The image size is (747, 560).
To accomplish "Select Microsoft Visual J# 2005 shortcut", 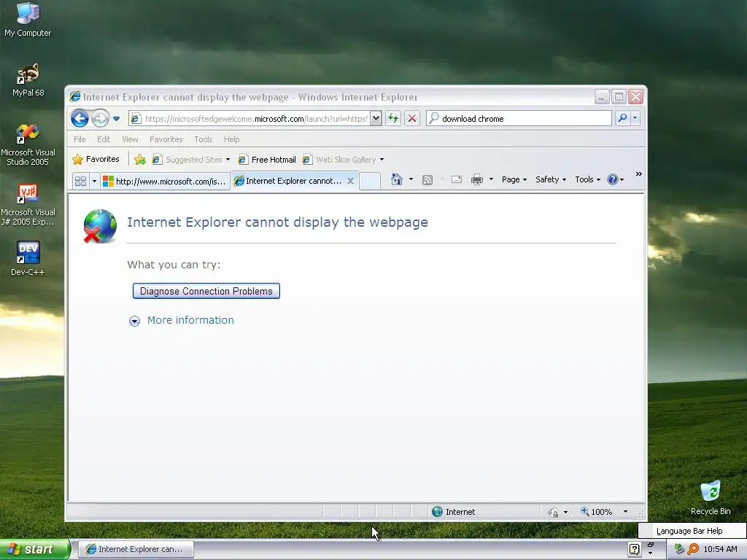I will point(28,205).
